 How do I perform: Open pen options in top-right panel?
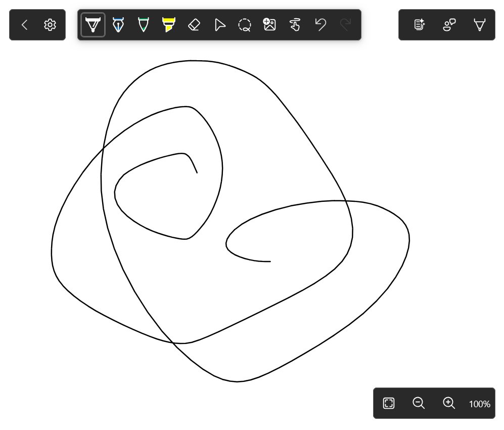click(479, 24)
